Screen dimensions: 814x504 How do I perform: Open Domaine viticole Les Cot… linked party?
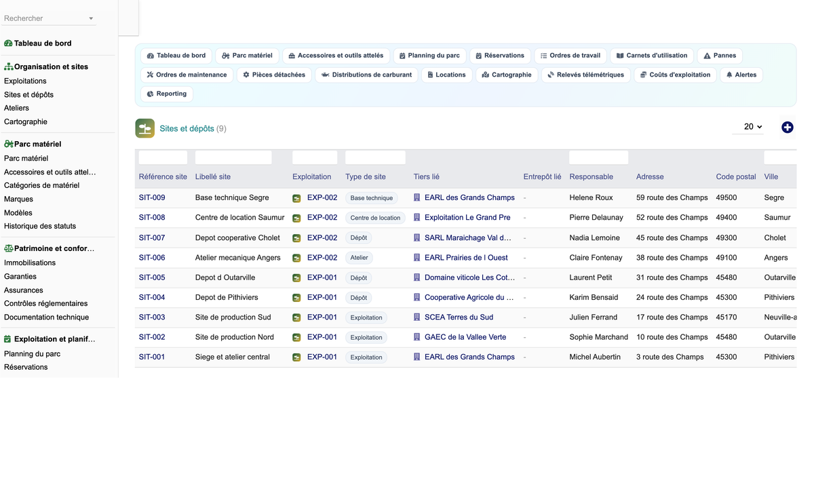pos(470,277)
